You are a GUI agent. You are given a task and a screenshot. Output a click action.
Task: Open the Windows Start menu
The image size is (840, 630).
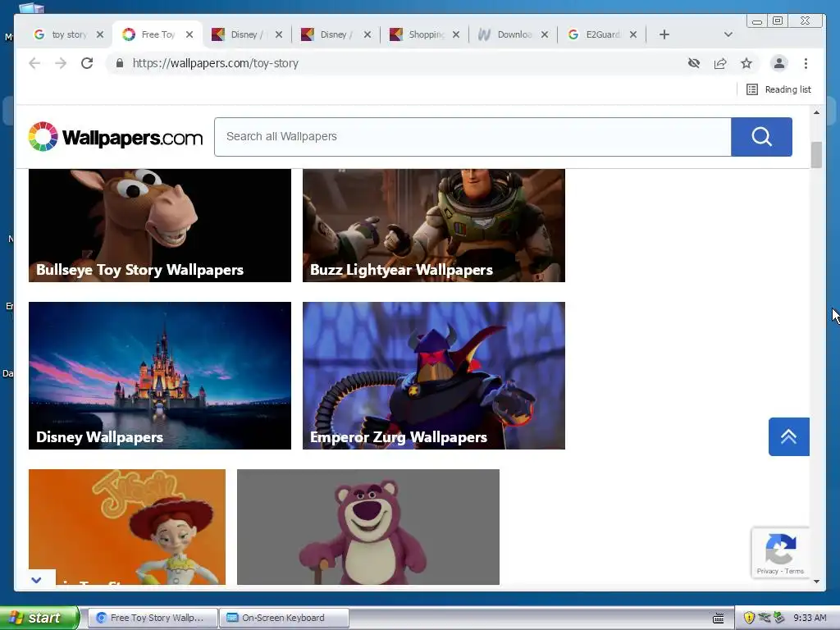point(39,618)
